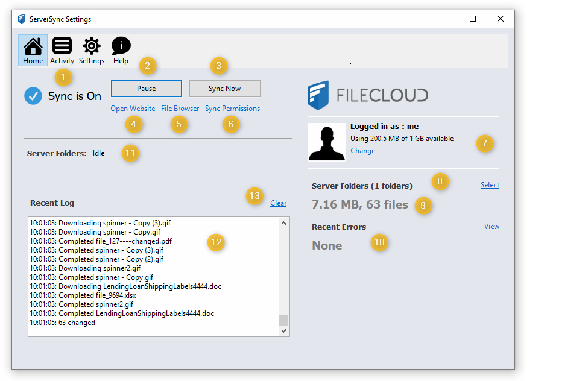Open the Activity list icon
The width and height of the screenshot is (588, 381).
click(x=62, y=50)
